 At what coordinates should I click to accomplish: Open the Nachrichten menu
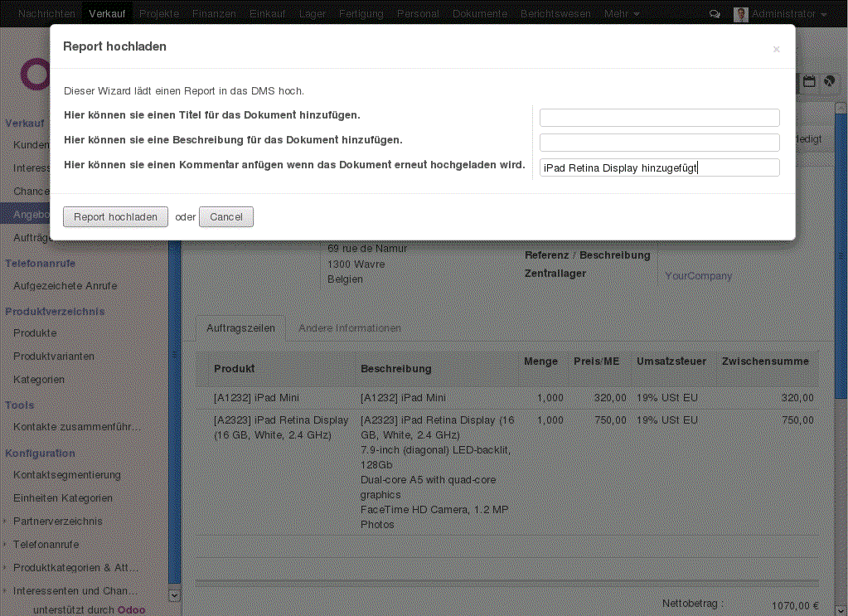tap(47, 14)
